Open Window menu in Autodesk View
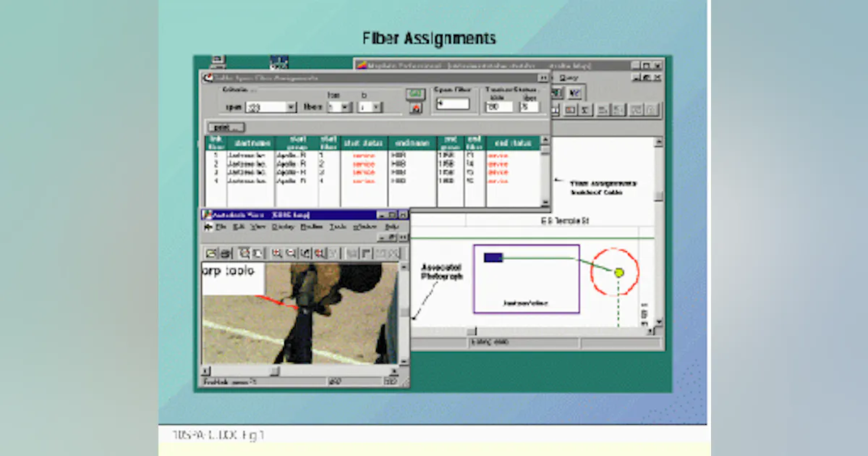This screenshot has height=456, width=868. [x=365, y=227]
